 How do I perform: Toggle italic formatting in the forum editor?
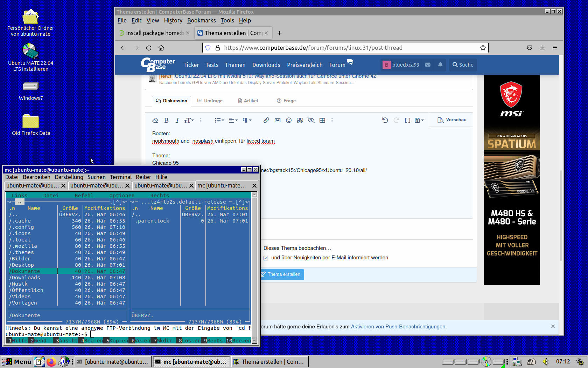pos(177,120)
